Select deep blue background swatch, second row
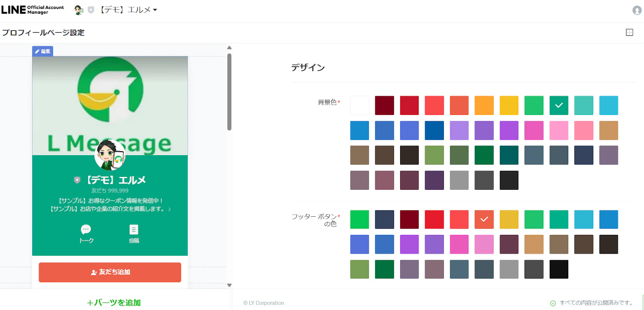This screenshot has width=644, height=310. (434, 130)
